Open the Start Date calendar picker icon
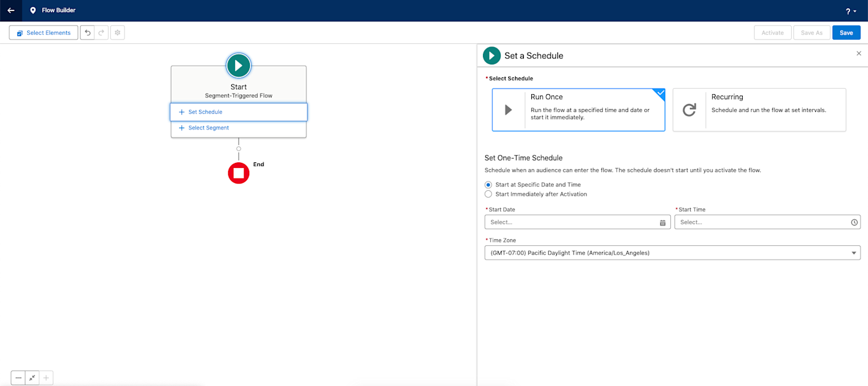The height and width of the screenshot is (386, 868). (663, 222)
